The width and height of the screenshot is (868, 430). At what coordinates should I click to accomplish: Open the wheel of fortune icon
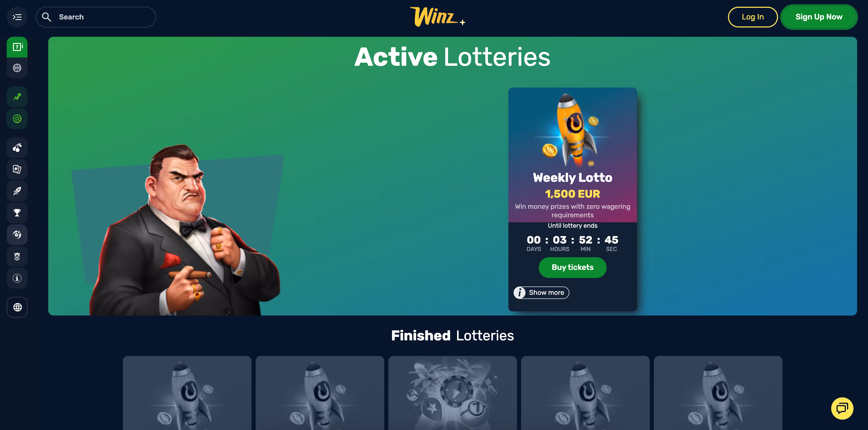17,119
